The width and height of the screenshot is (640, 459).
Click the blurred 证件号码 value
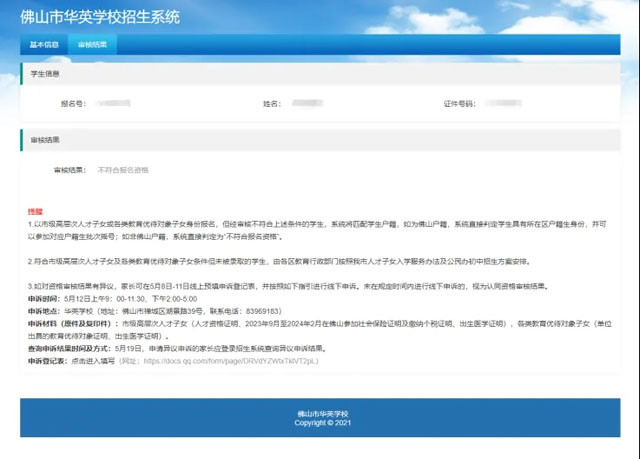pos(510,103)
